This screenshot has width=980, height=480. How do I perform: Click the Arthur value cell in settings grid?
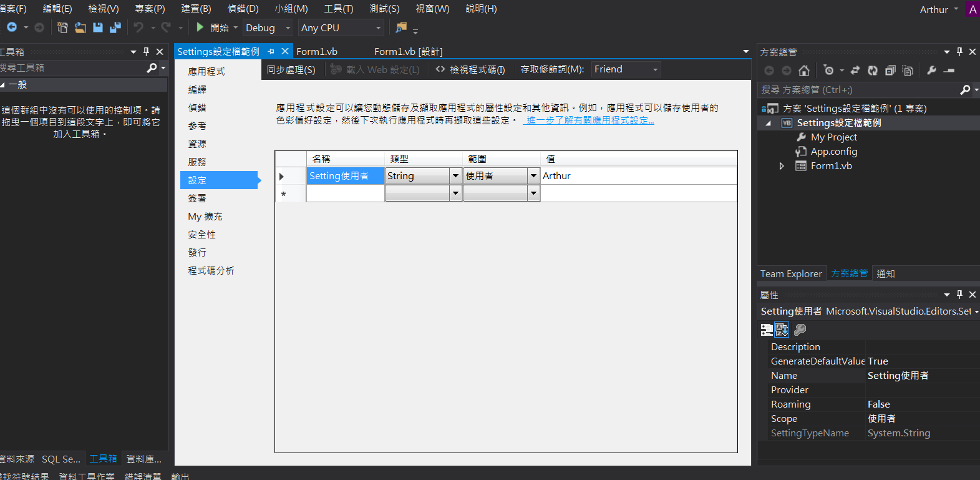(636, 176)
